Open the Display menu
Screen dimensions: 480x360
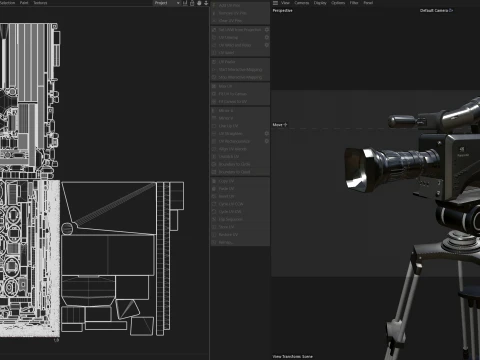click(320, 3)
